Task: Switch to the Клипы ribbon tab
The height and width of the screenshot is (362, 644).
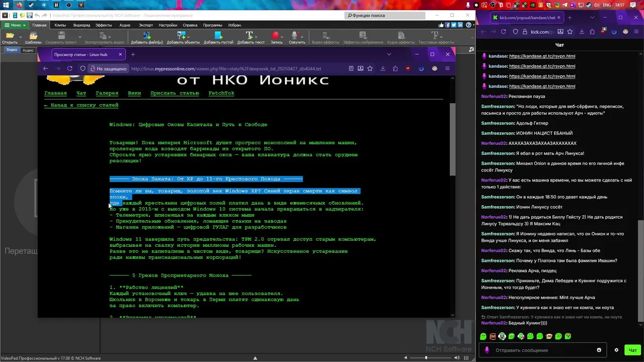Action: 60,25
